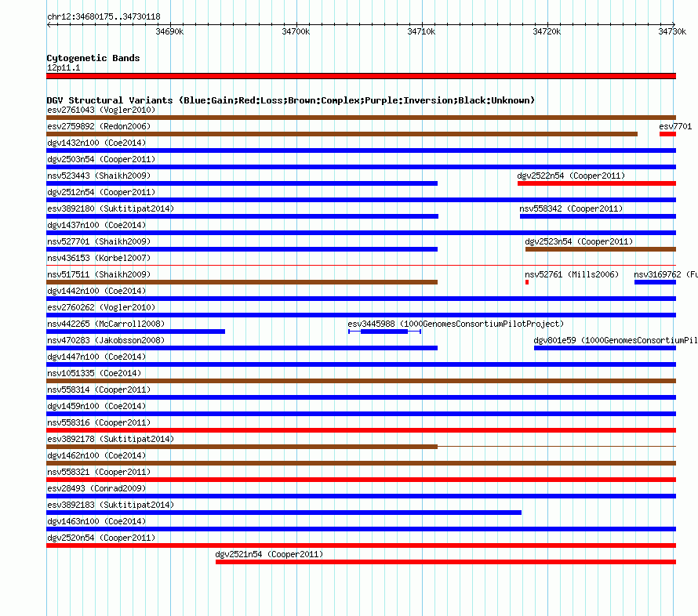Click the dgv1459n100 (Coe2014) label
Screen dimensions: 698x616
point(96,406)
